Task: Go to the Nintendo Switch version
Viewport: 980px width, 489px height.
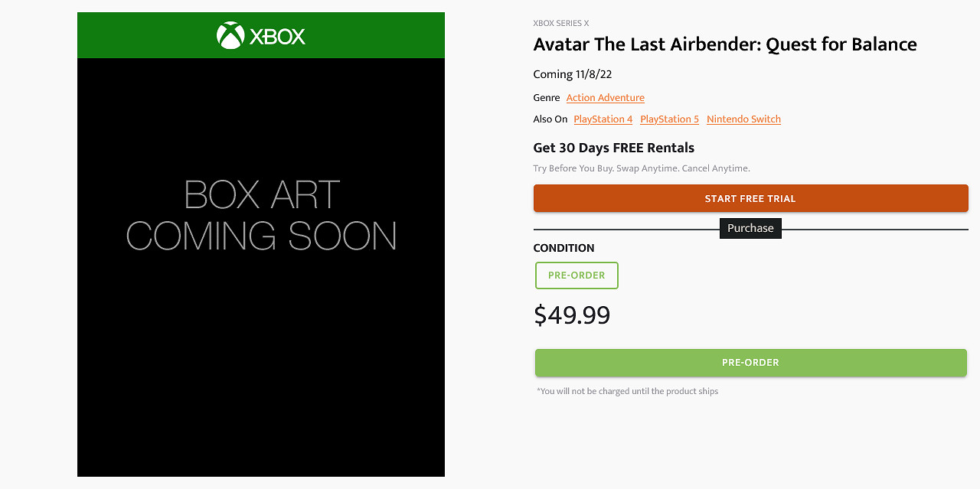Action: coord(743,119)
